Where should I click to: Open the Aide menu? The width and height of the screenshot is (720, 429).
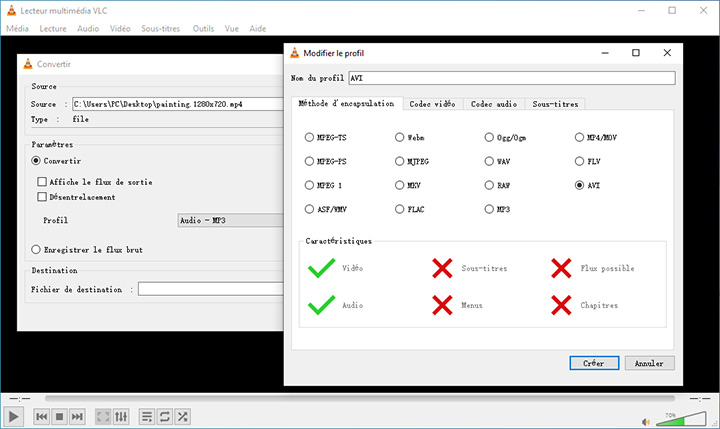(x=258, y=28)
